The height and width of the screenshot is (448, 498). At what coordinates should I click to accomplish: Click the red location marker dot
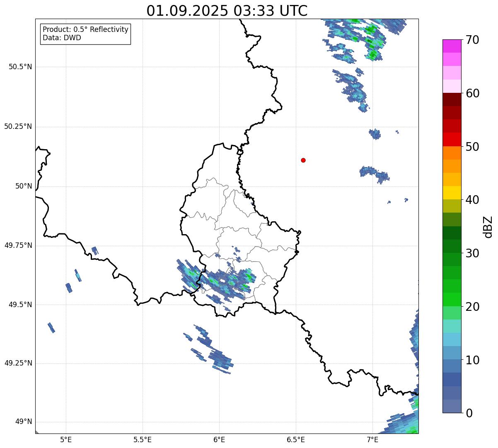point(303,160)
